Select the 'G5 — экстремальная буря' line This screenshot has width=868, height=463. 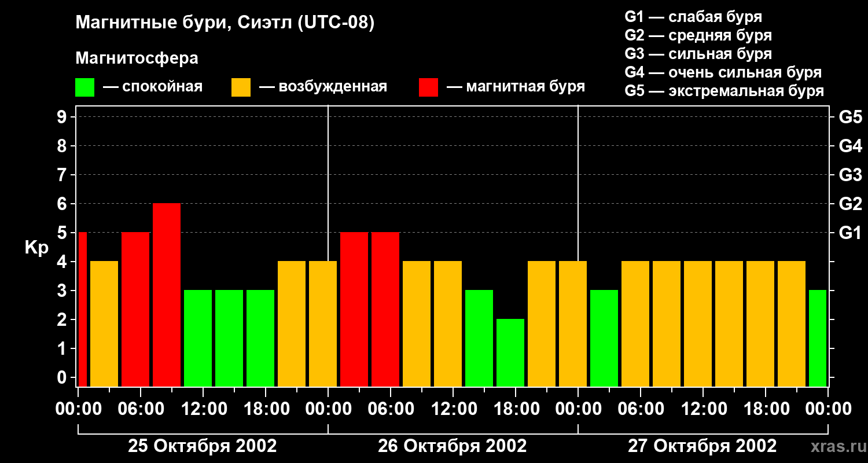(724, 91)
